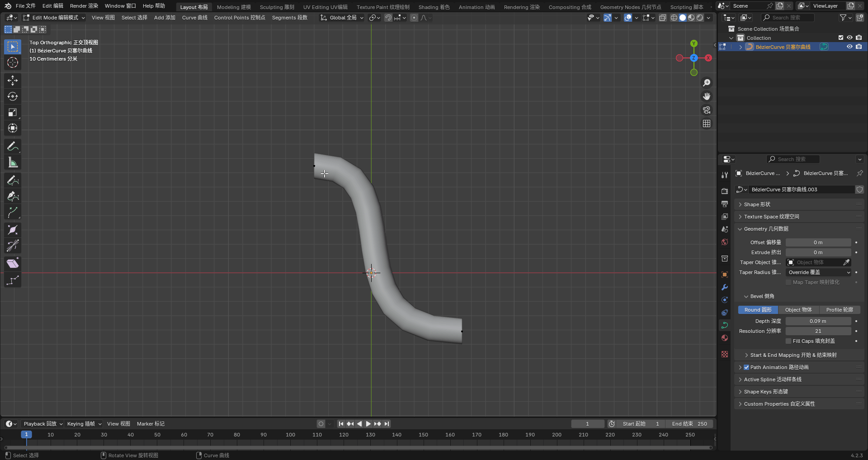This screenshot has width=868, height=460.
Task: Toggle proportional editing in header
Action: tap(414, 18)
